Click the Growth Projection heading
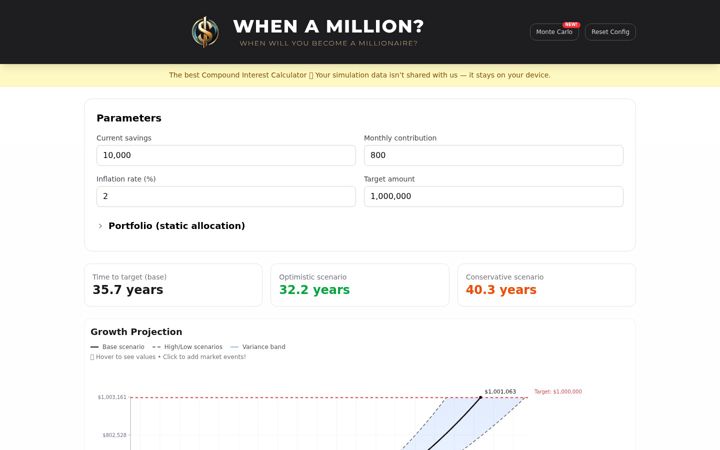 [x=136, y=332]
